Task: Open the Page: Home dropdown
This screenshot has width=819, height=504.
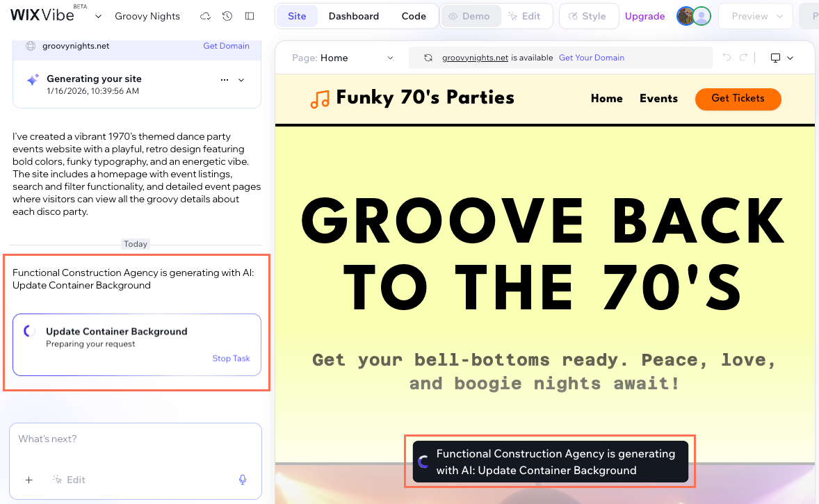Action: pyautogui.click(x=341, y=58)
